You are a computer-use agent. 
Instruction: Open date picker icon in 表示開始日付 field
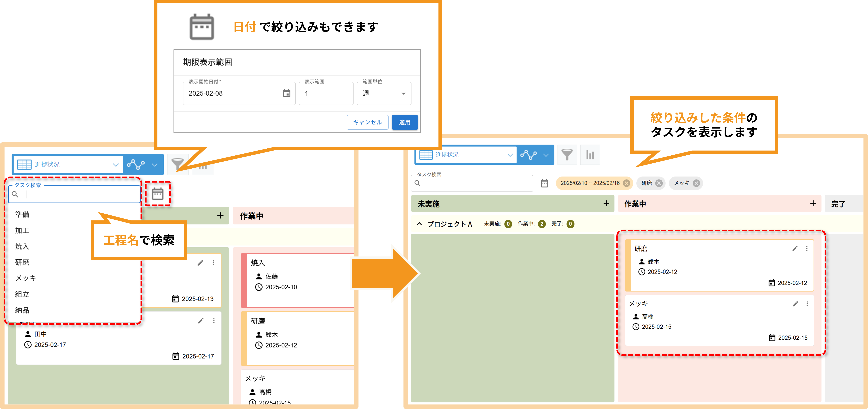coord(286,93)
